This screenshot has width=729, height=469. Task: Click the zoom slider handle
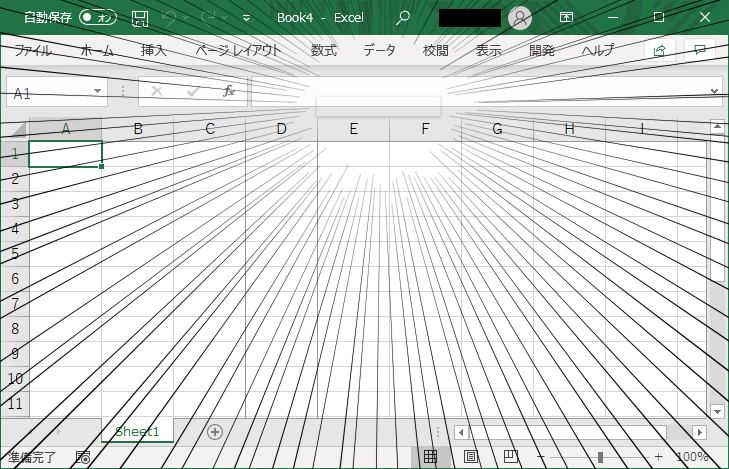(600, 457)
